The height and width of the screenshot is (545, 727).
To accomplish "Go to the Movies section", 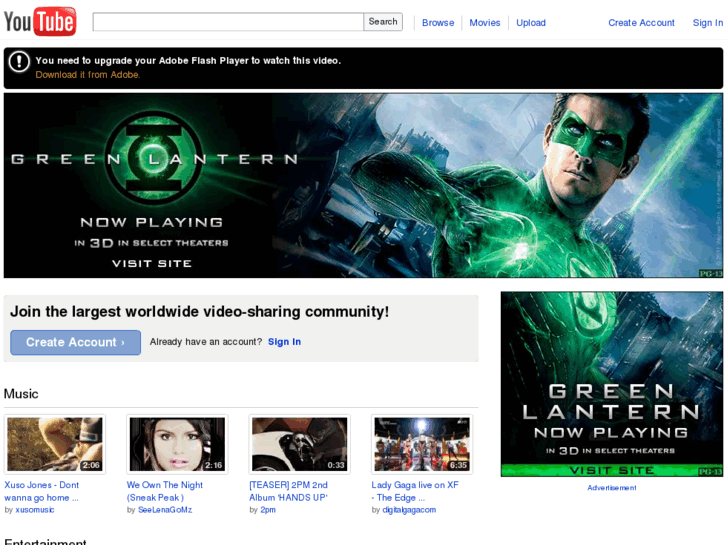I will tap(485, 23).
